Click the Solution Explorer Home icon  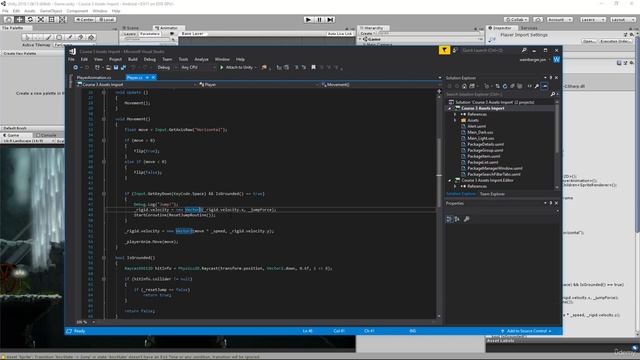[x=464, y=86]
